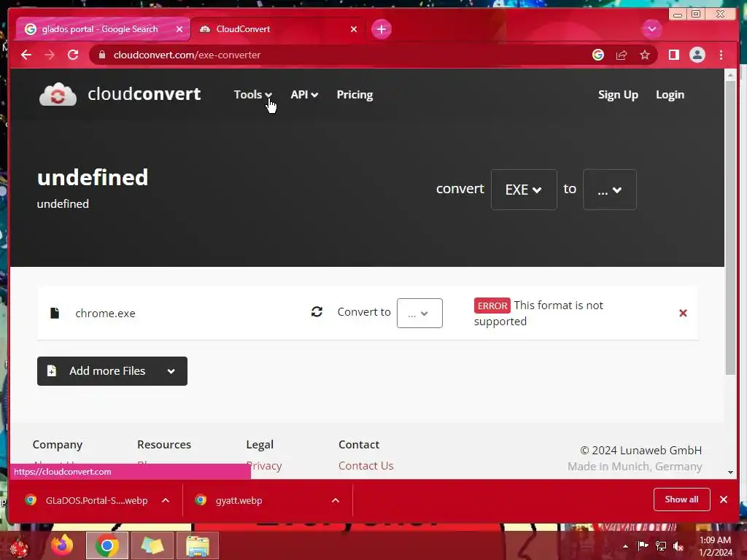The image size is (747, 560).
Task: Open the Chrome three-dot menu
Action: tap(721, 55)
